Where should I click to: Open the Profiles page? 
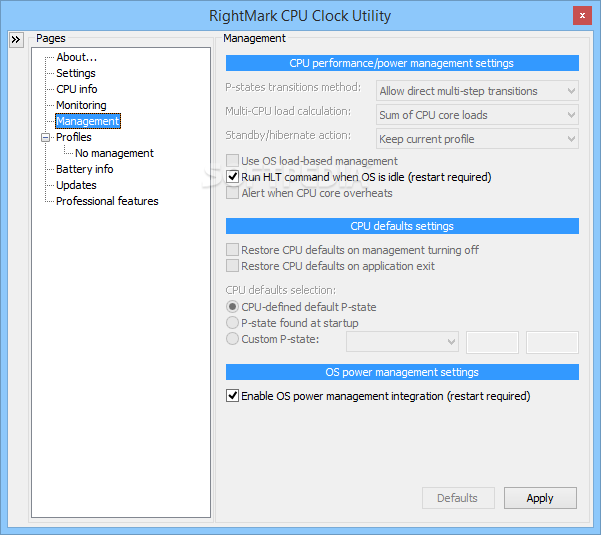click(74, 137)
